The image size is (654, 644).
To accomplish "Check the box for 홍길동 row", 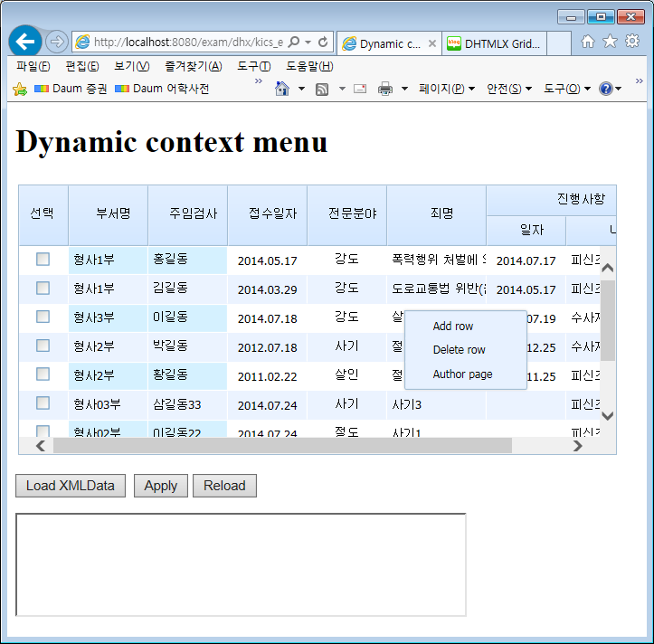I will 43,259.
